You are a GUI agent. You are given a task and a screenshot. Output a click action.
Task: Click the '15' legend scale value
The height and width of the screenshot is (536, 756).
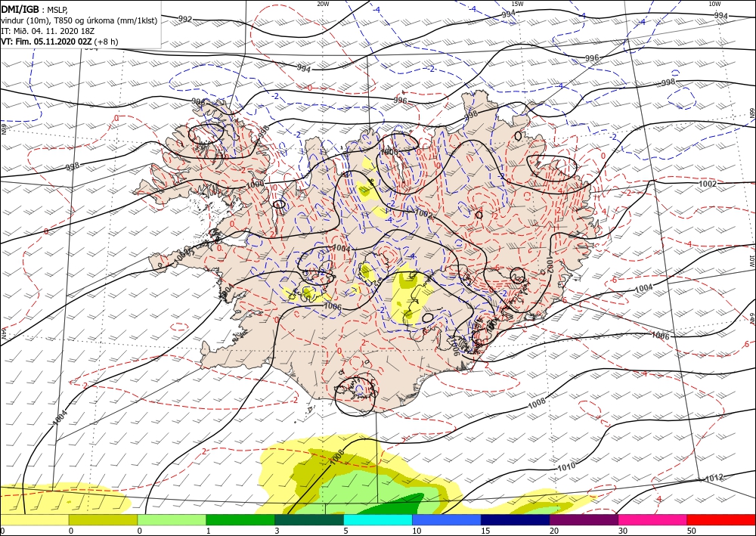(x=485, y=531)
